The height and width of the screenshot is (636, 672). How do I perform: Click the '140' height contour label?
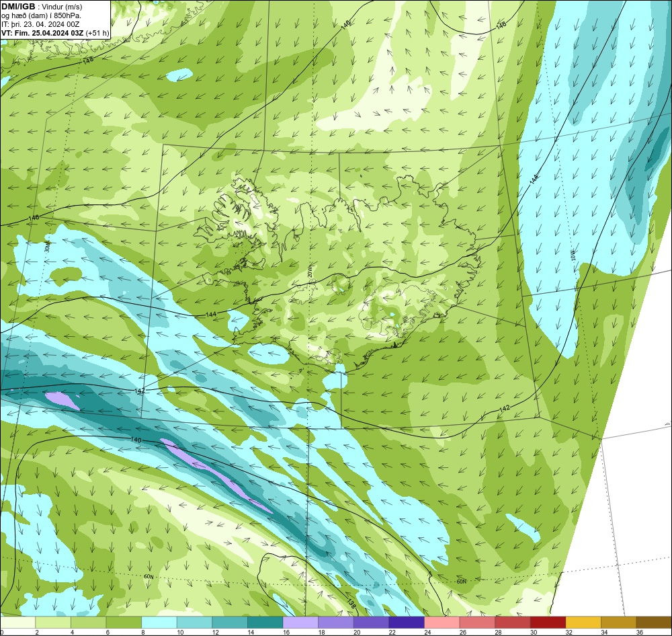click(x=136, y=440)
